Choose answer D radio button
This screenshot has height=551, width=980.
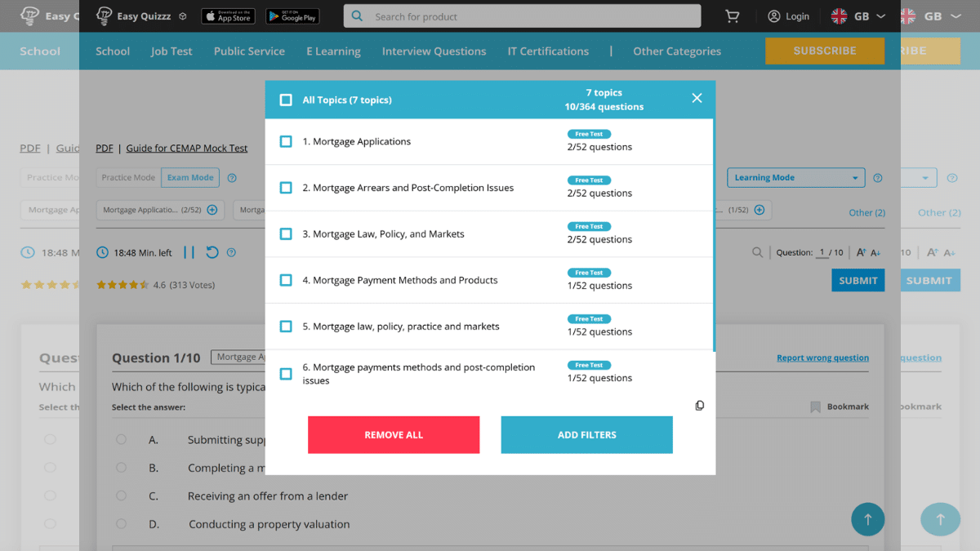121,523
